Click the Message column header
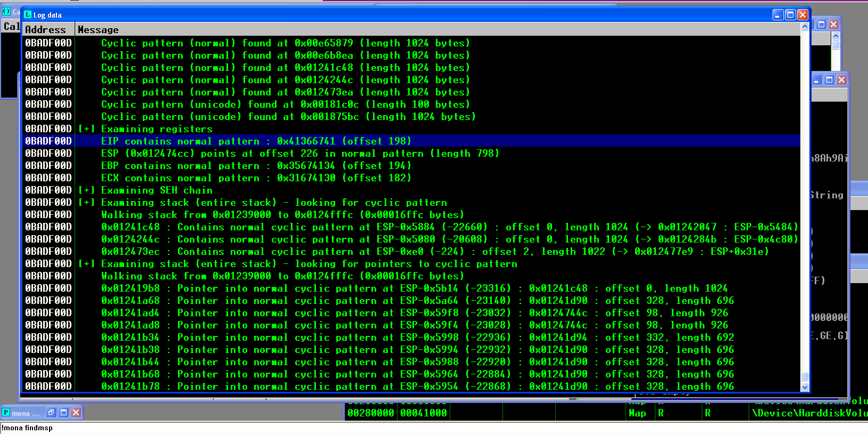The image size is (868, 434). click(x=437, y=30)
